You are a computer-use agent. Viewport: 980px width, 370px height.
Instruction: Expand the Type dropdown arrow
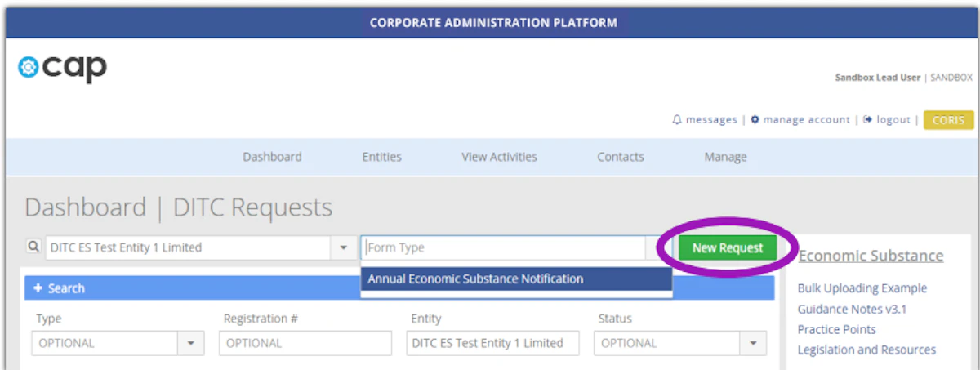[x=191, y=344]
